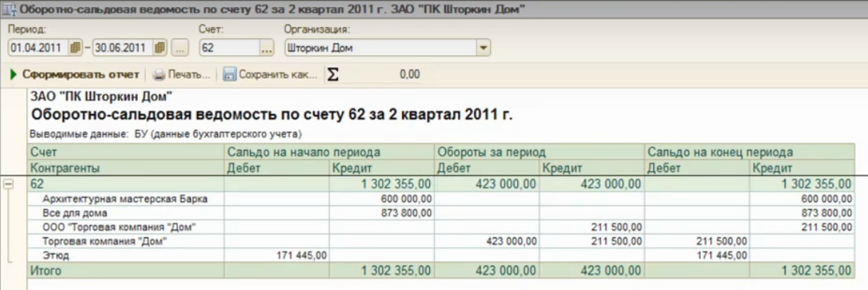Image resolution: width=868 pixels, height=290 pixels.
Task: Click Выводимые данные БУ line
Action: tap(166, 133)
